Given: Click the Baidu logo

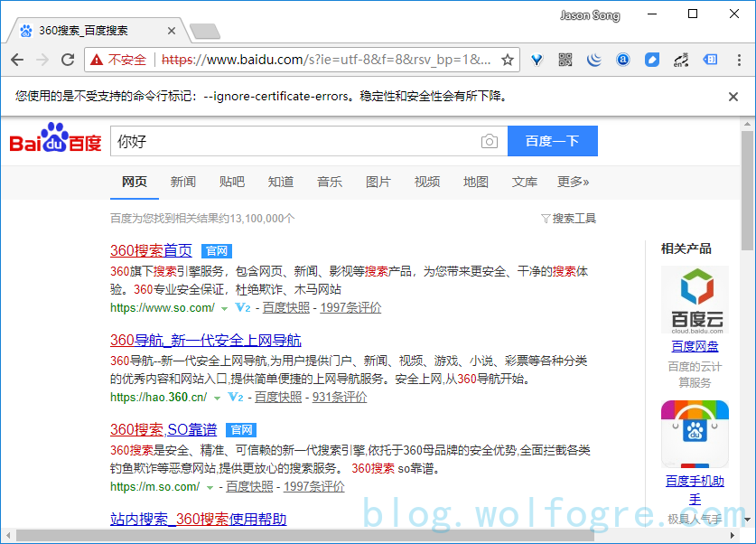Looking at the screenshot, I should pos(55,140).
